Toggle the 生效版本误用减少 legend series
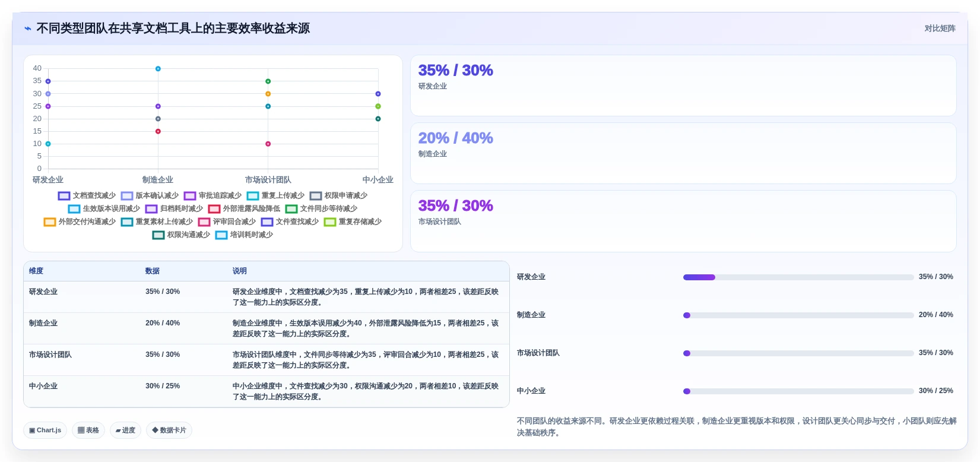Screen dimensions: 980x462 104,208
